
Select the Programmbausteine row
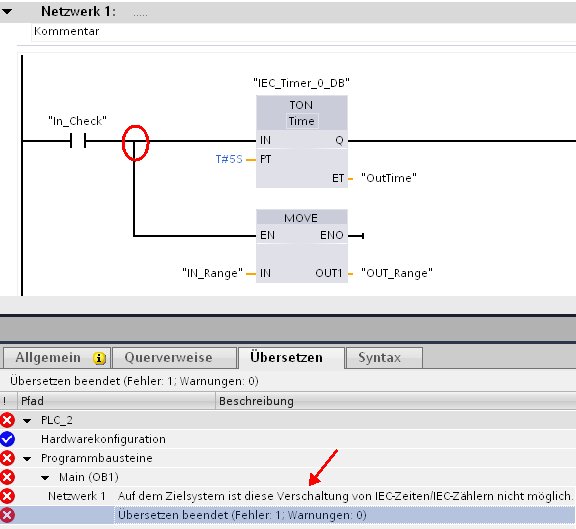pos(288,458)
